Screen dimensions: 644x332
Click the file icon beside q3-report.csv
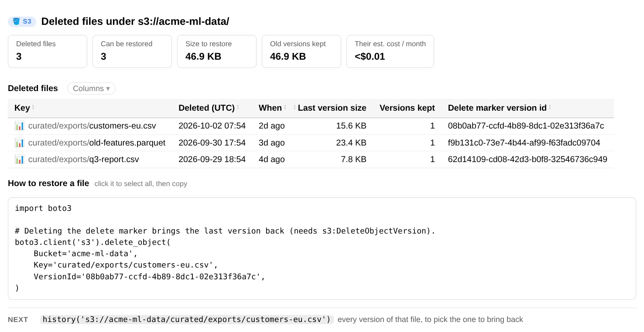coord(19,159)
